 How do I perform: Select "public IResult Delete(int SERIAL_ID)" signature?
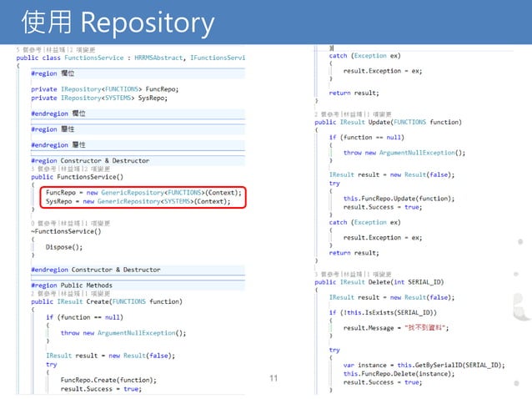pyautogui.click(x=379, y=282)
